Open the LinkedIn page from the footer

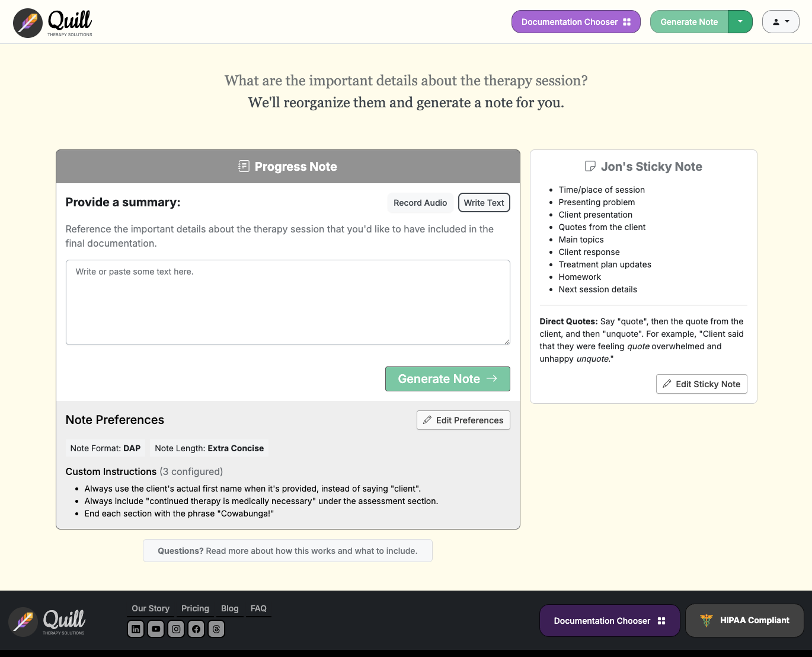point(136,629)
